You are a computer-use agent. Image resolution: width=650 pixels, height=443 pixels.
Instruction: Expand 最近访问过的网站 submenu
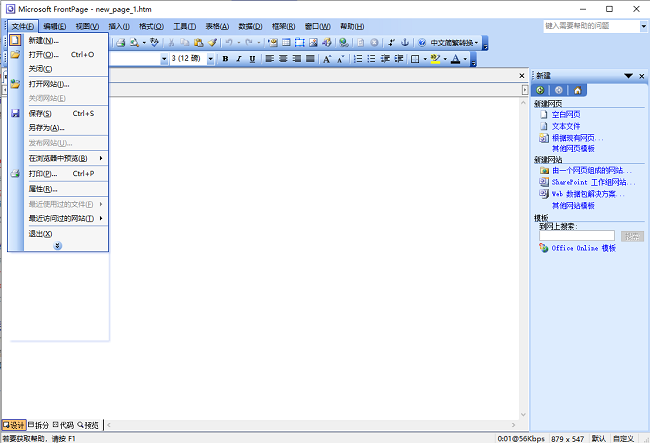(x=66, y=218)
